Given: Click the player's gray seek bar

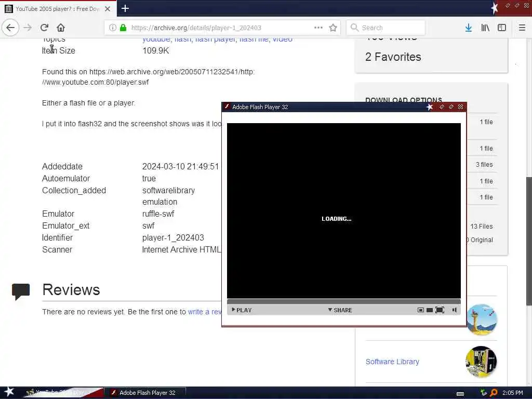Looking at the screenshot, I should tap(344, 301).
